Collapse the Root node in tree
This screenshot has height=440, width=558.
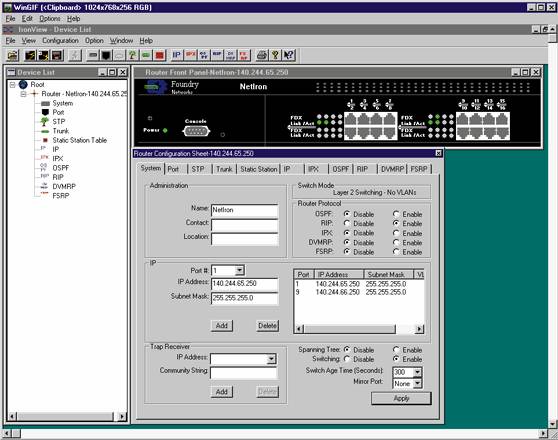coord(12,85)
